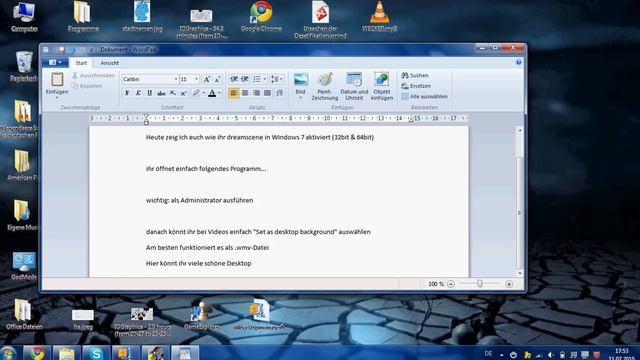This screenshot has height=360, width=640.
Task: Open Chrome from the taskbar
Action: tap(37, 353)
